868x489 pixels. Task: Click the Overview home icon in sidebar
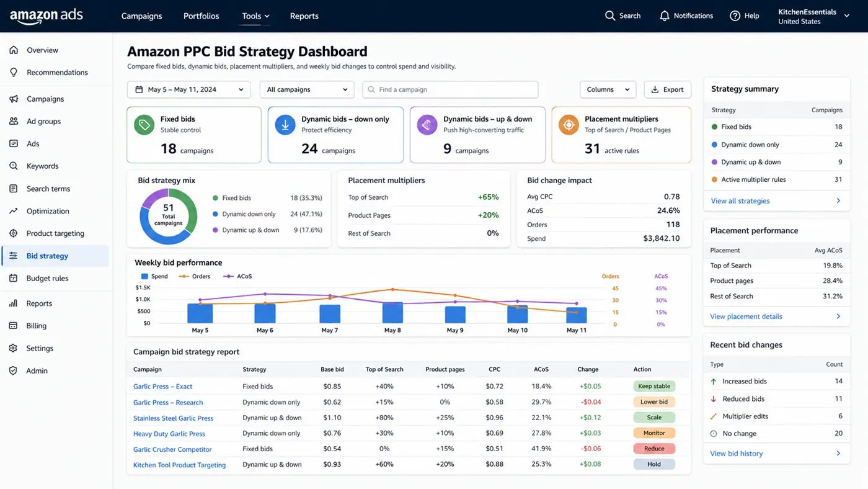pos(14,50)
